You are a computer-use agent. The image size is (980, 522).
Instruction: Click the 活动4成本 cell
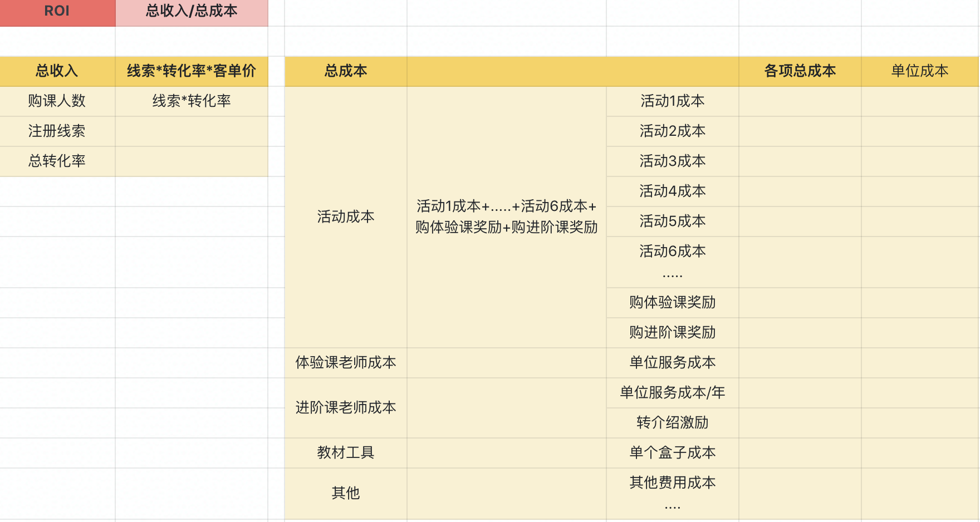point(673,191)
